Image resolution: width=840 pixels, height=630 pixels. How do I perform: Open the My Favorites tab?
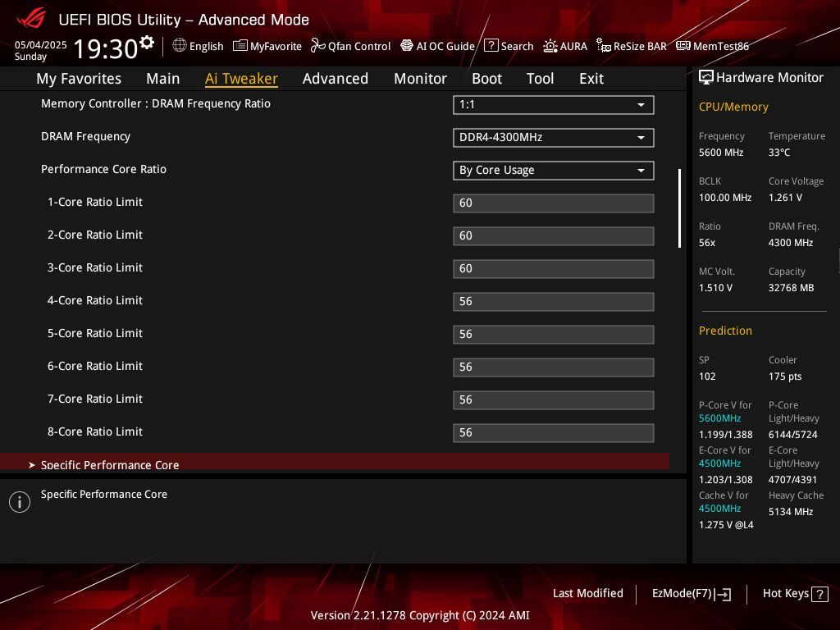(x=79, y=79)
